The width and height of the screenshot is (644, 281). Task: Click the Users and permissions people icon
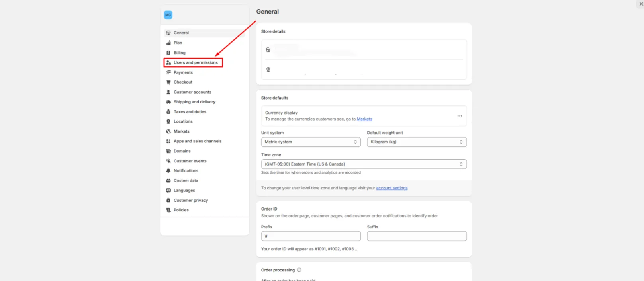168,62
